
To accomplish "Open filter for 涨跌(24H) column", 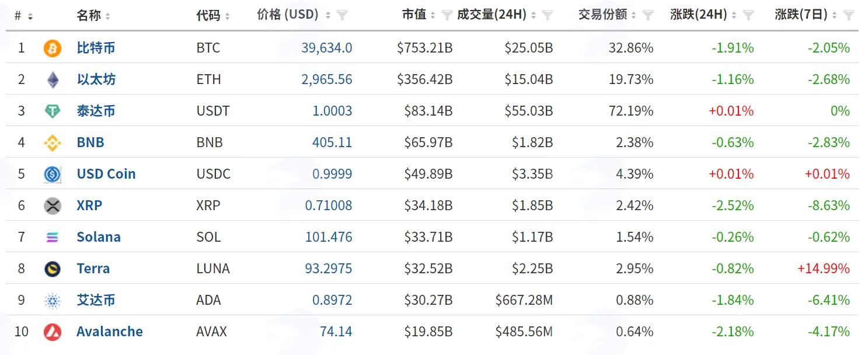I will click(748, 15).
